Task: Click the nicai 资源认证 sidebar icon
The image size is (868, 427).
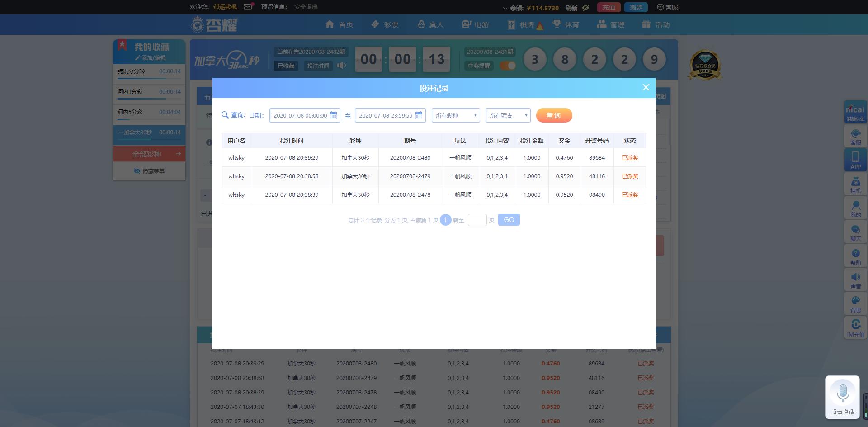Action: pos(855,112)
